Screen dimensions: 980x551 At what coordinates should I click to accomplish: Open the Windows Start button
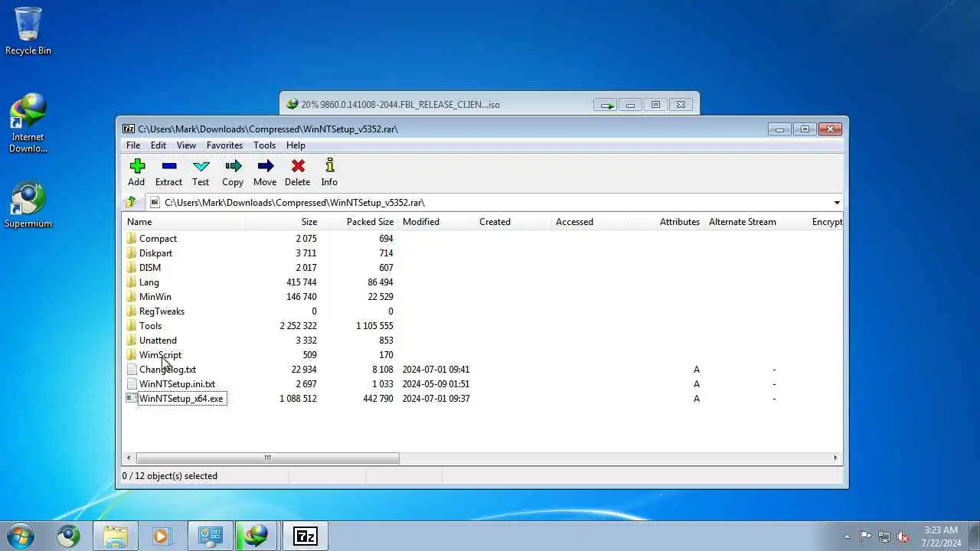(21, 536)
